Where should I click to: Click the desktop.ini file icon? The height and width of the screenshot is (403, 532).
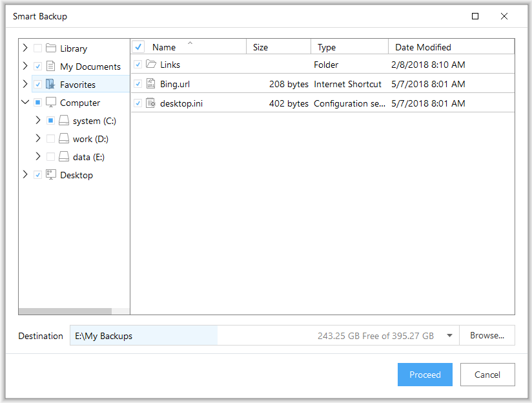point(151,103)
